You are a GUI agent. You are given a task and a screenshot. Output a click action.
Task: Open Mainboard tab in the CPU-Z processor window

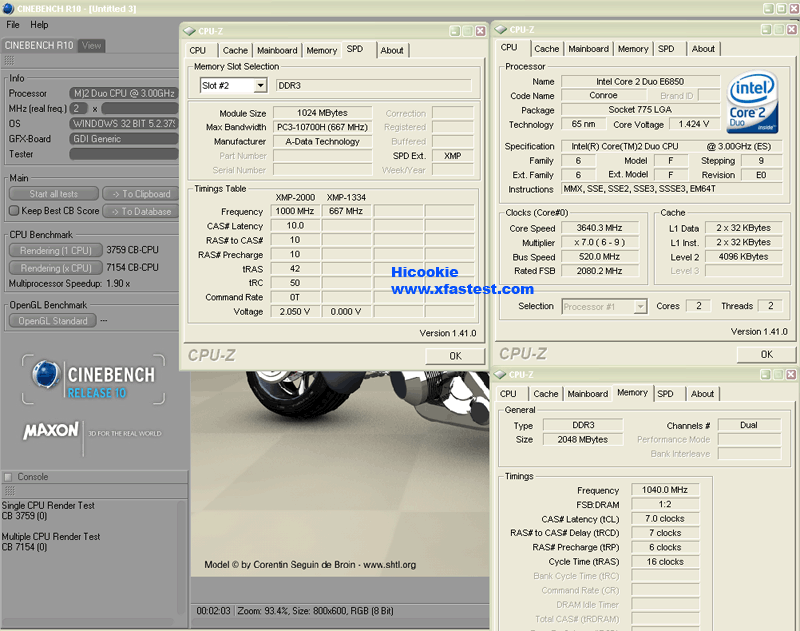pos(588,49)
